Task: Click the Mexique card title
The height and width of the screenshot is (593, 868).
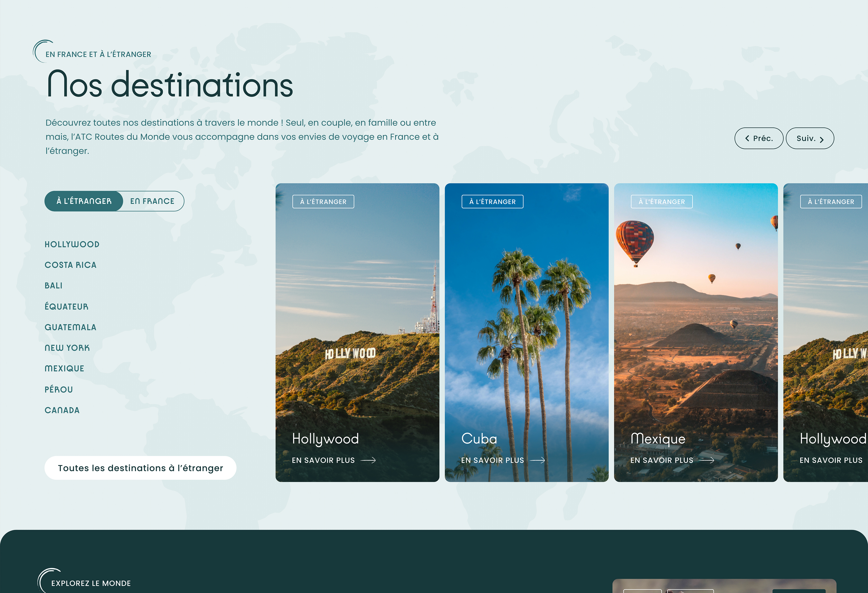Action: (x=658, y=439)
